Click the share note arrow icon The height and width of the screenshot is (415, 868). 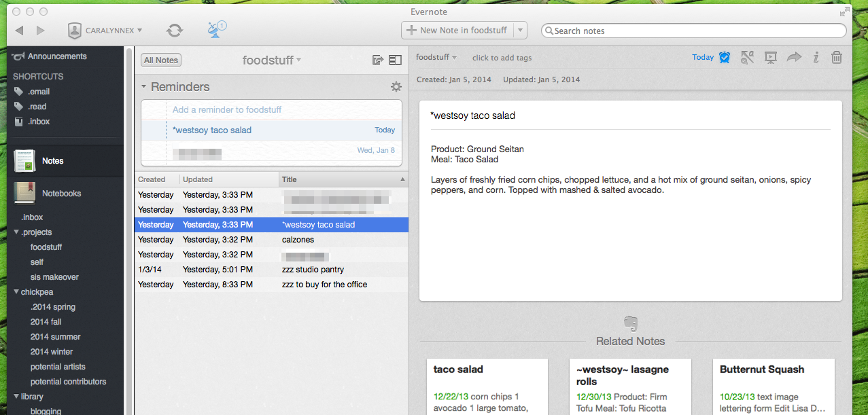794,58
